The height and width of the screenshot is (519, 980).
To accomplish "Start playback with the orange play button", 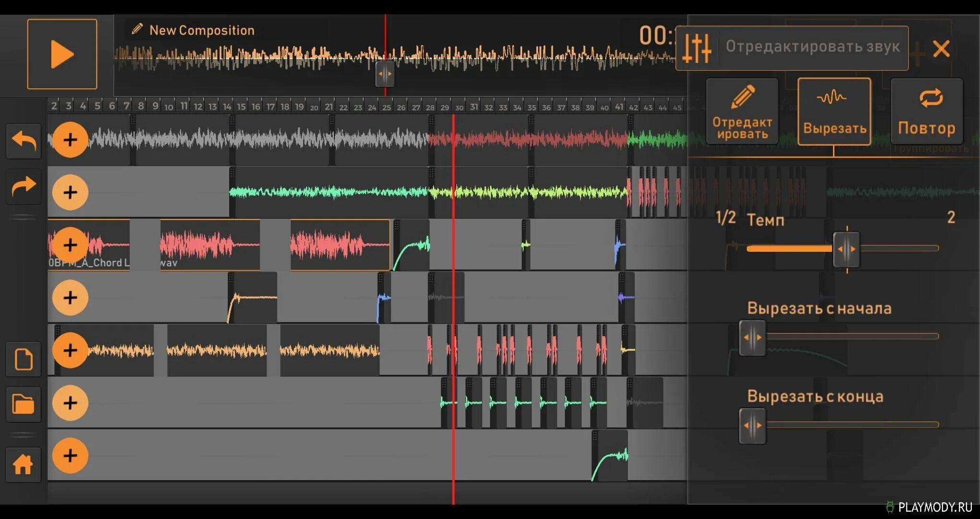I will [62, 54].
